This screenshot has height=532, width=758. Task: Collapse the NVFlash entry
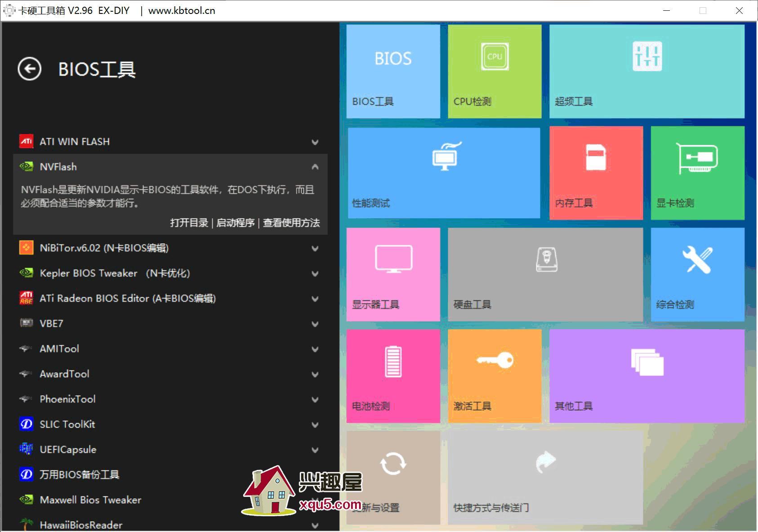point(315,167)
